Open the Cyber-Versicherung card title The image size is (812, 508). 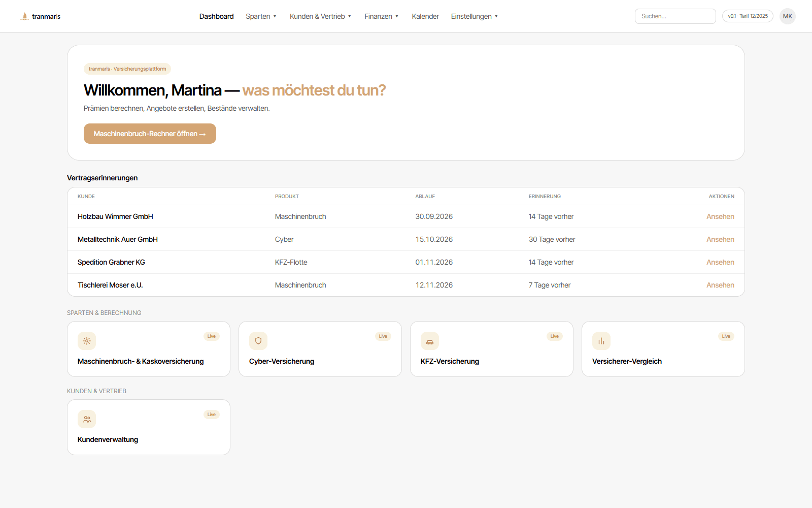282,361
